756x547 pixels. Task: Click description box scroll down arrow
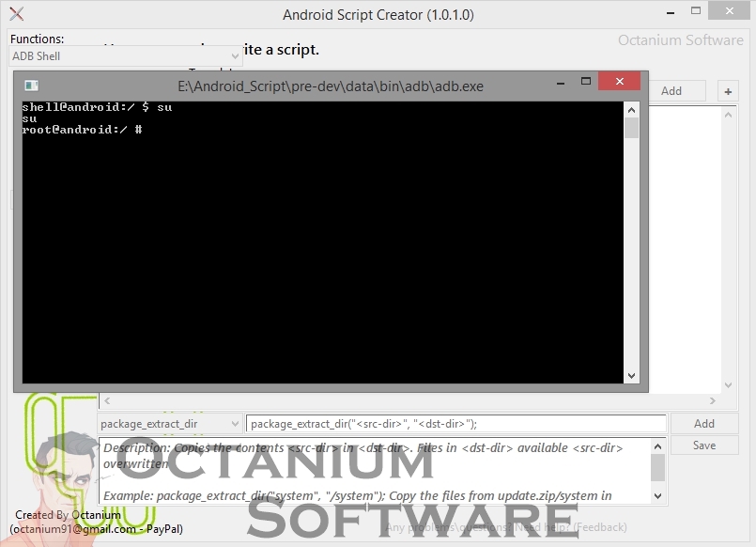pos(657,496)
